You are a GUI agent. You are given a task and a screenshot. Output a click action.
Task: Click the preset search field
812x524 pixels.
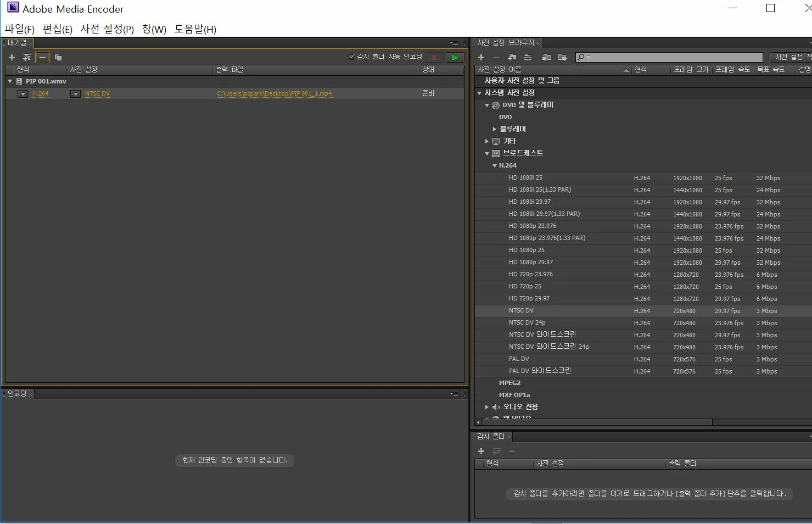[669, 57]
